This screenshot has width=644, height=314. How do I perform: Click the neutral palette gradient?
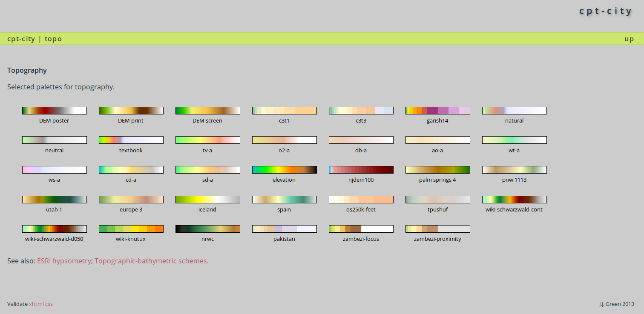(x=55, y=140)
